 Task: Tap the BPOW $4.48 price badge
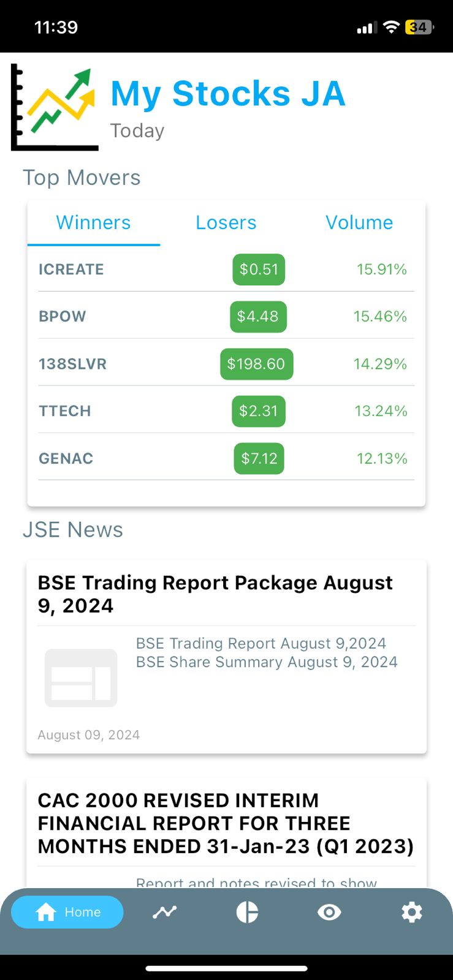(258, 317)
